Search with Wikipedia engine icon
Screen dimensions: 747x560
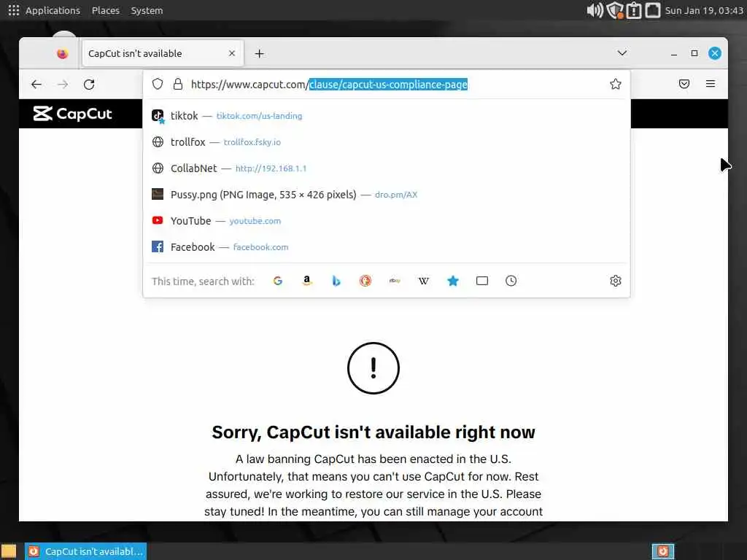(x=424, y=281)
